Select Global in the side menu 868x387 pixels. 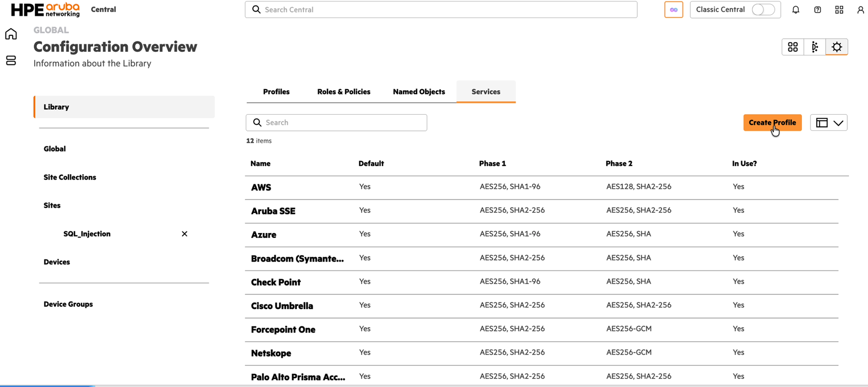(x=54, y=149)
